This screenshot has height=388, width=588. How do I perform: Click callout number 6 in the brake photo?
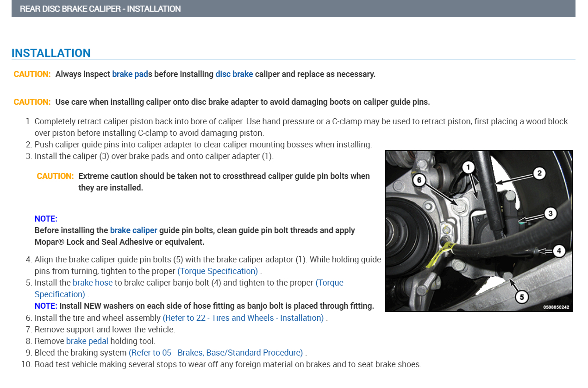[x=419, y=180]
